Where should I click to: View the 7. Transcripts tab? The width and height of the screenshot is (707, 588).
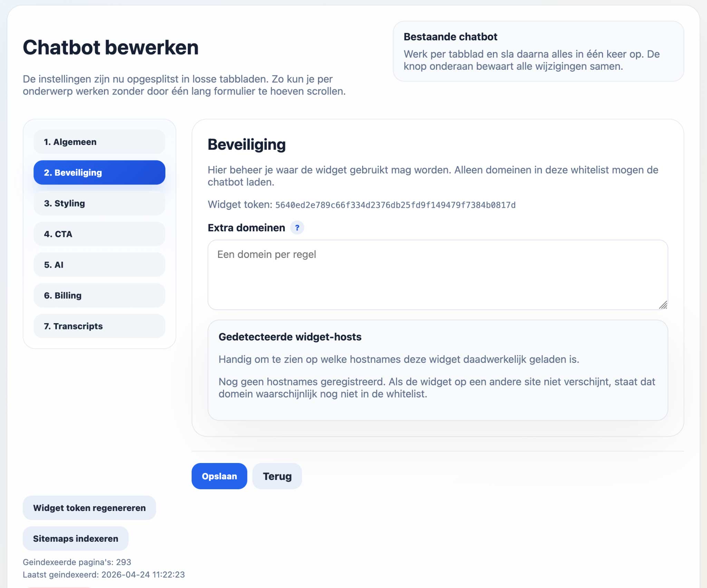click(99, 326)
